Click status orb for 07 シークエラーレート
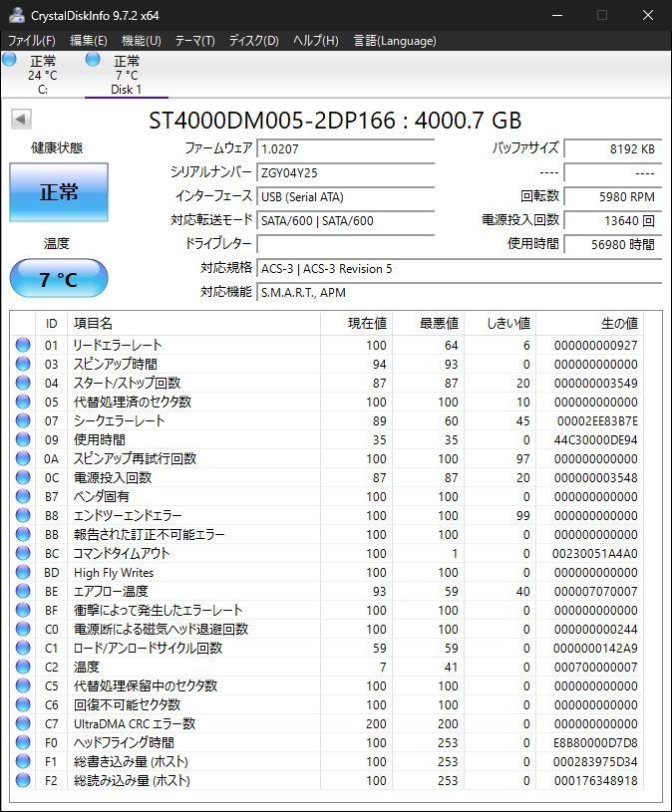Viewport: 672px width, 812px height. pyautogui.click(x=23, y=420)
